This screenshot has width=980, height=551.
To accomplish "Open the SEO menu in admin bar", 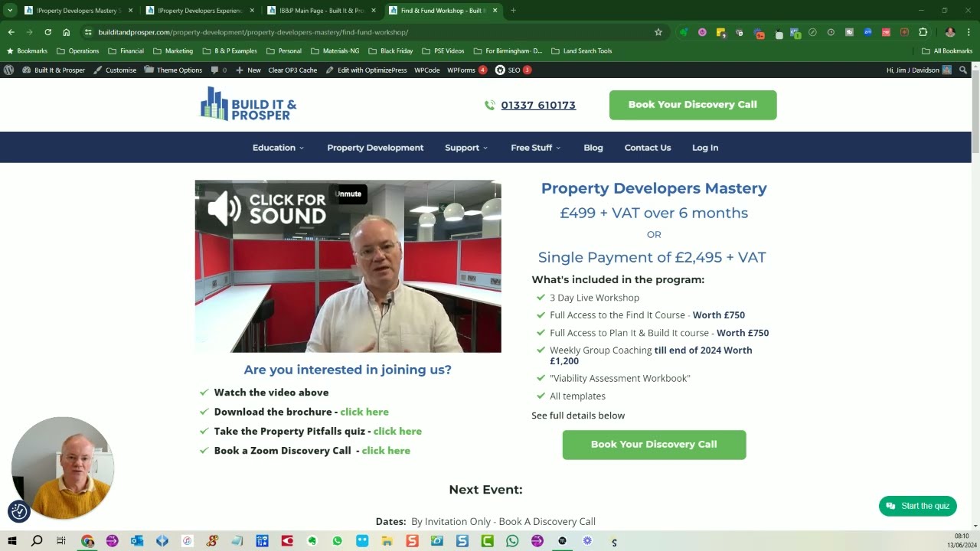I will (513, 70).
